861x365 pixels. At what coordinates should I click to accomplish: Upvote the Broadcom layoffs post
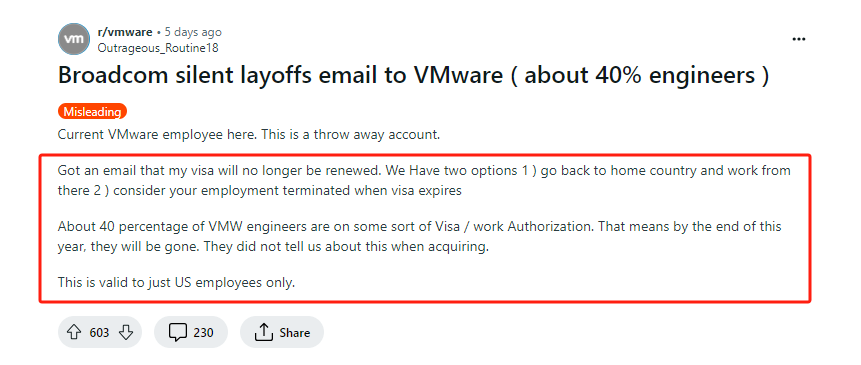coord(74,332)
